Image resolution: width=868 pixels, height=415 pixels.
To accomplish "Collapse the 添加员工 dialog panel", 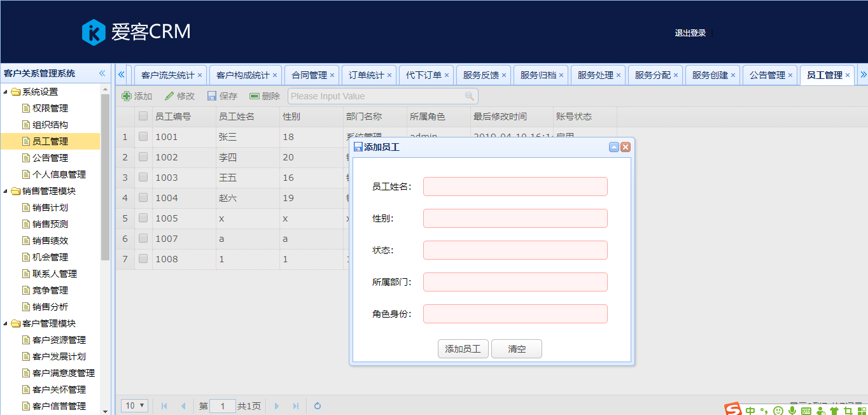I will pos(614,147).
